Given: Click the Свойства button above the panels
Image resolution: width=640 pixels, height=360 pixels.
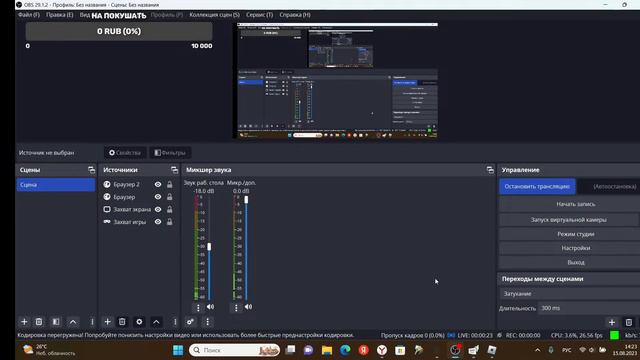Looking at the screenshot, I should pyautogui.click(x=125, y=153).
